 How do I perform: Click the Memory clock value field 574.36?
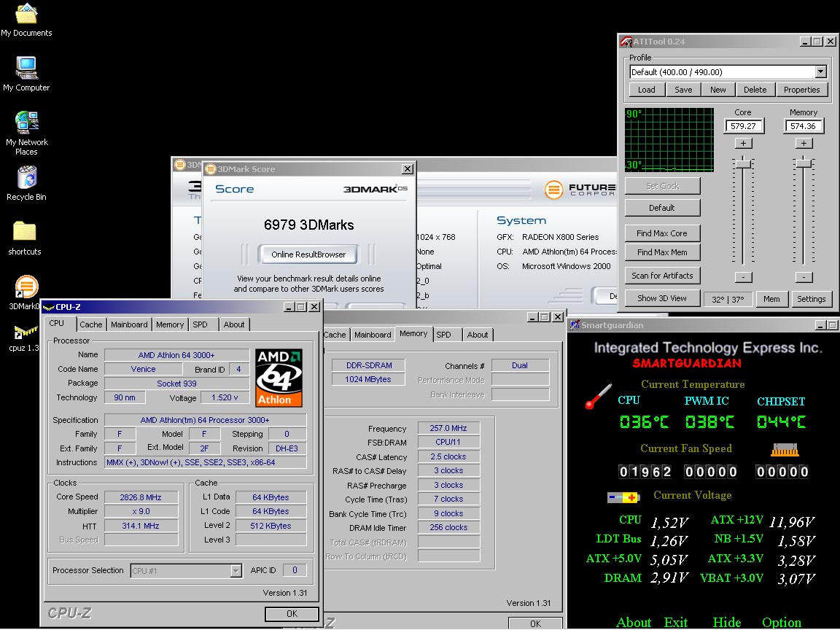tap(803, 126)
